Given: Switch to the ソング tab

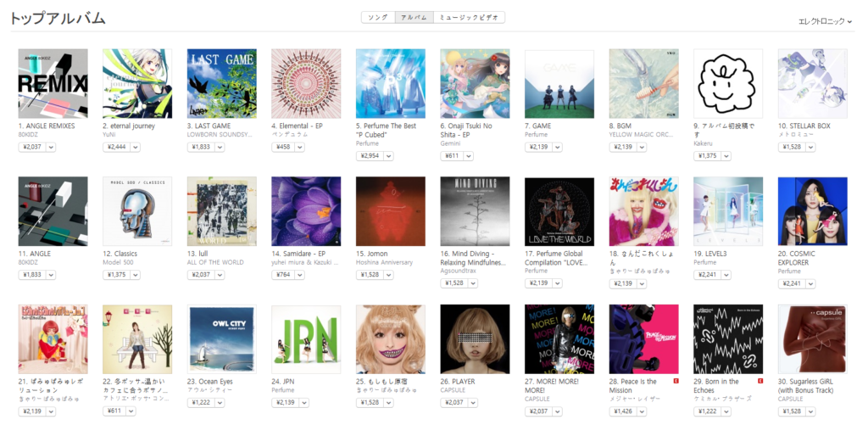Looking at the screenshot, I should click(x=378, y=18).
